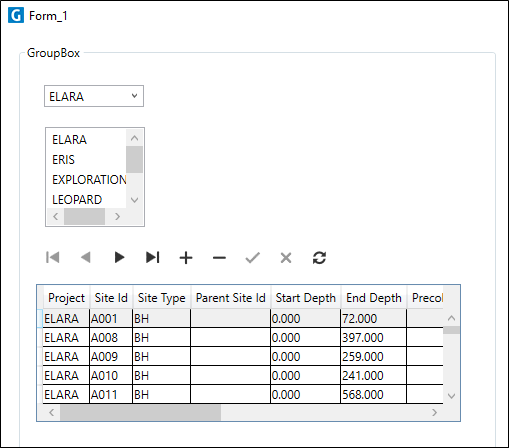
Task: Click the End Depth column header
Action: (374, 298)
